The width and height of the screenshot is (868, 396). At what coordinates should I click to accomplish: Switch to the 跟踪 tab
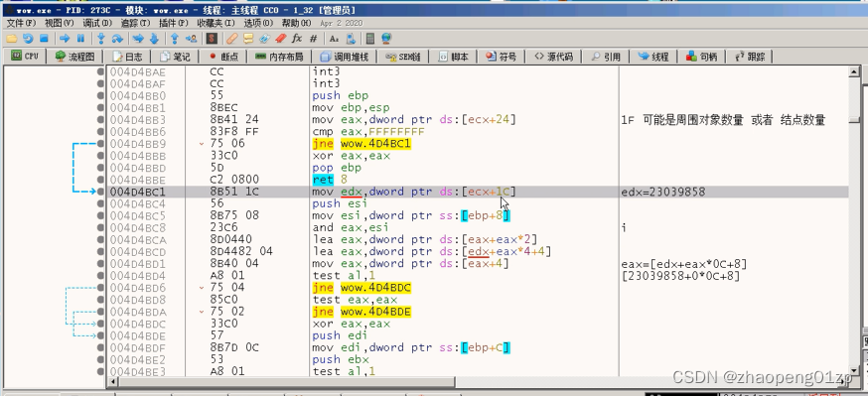[750, 57]
